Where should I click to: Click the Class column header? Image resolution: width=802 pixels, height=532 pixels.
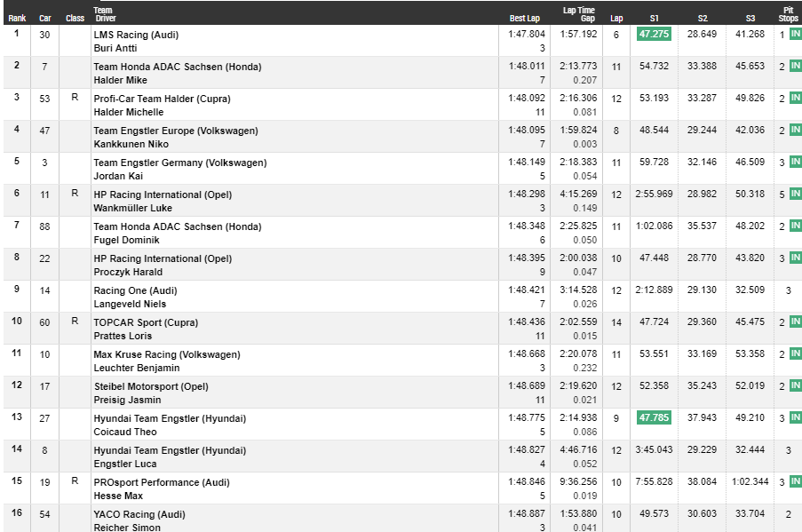(x=75, y=18)
